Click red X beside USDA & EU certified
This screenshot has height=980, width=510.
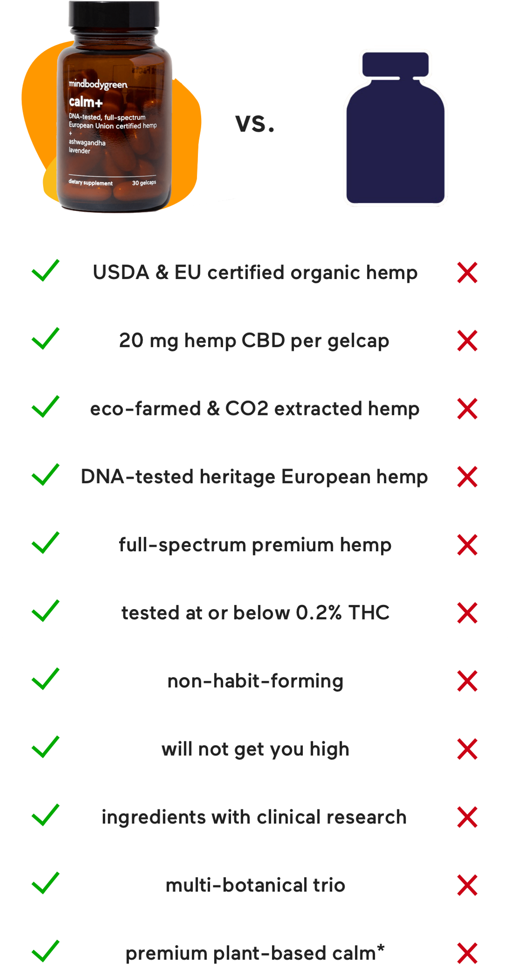tap(467, 273)
